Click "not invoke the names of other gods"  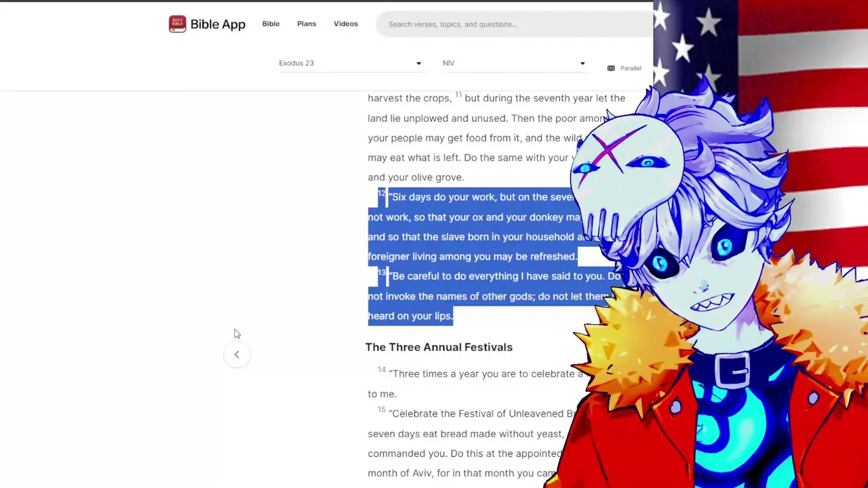(451, 296)
